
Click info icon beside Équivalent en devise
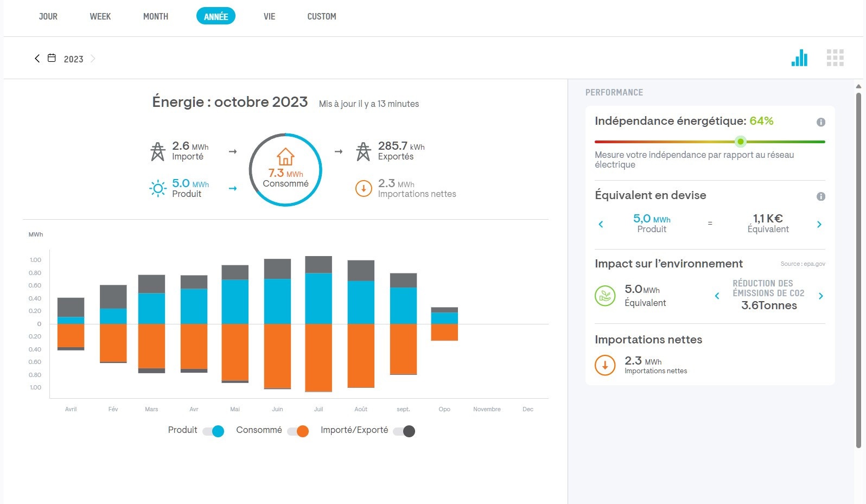coord(821,196)
